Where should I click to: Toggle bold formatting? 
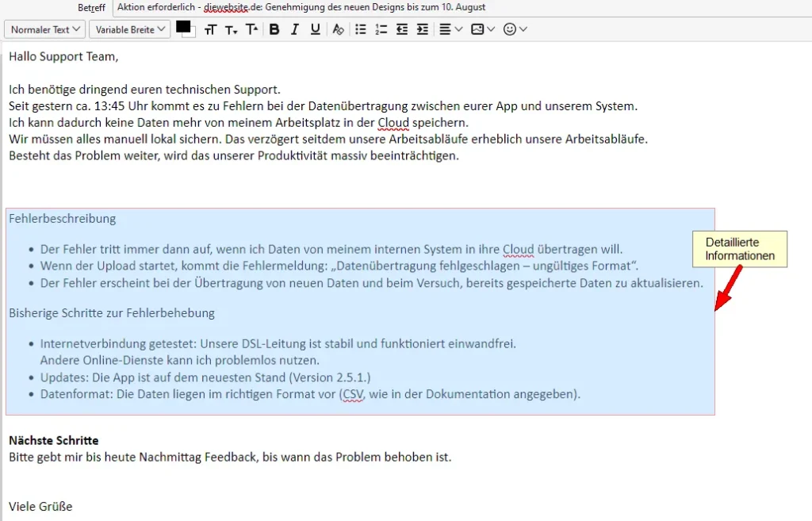pyautogui.click(x=274, y=29)
